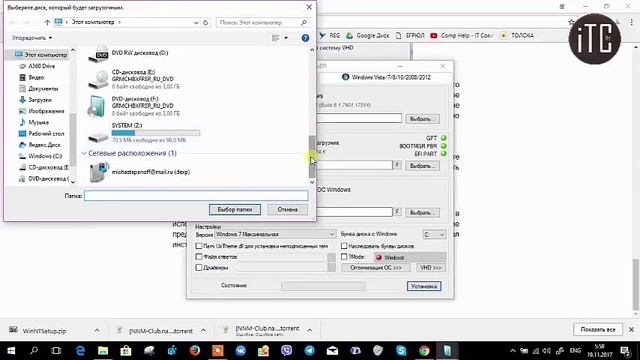
Task: Open A360 Drive in navigation tree
Action: [x=37, y=66]
